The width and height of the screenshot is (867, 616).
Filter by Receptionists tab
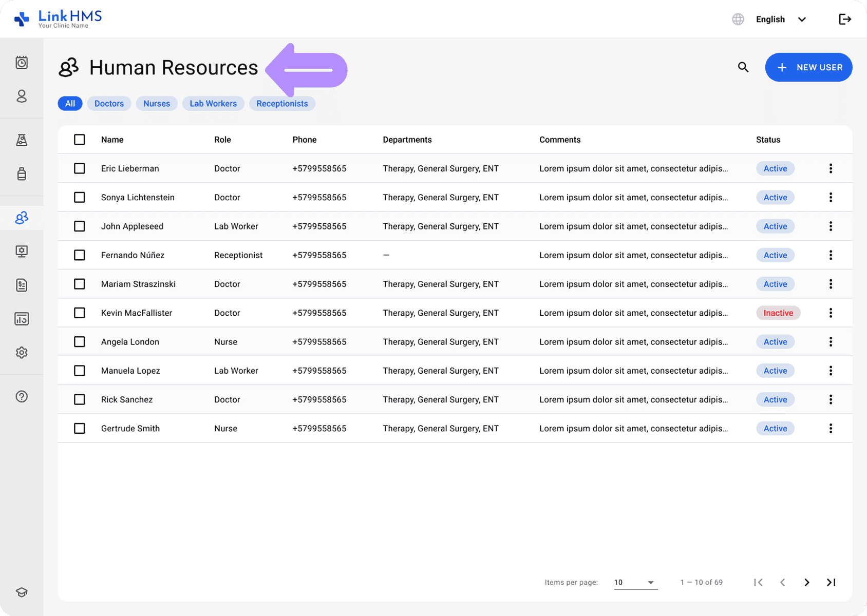282,104
